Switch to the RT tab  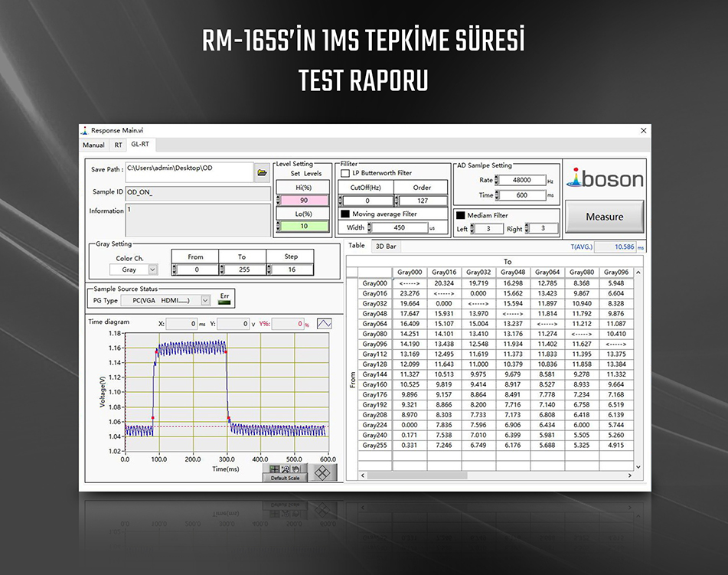click(x=119, y=145)
